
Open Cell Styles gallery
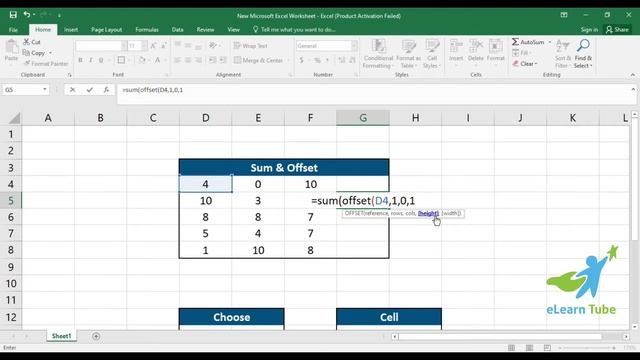pyautogui.click(x=431, y=54)
